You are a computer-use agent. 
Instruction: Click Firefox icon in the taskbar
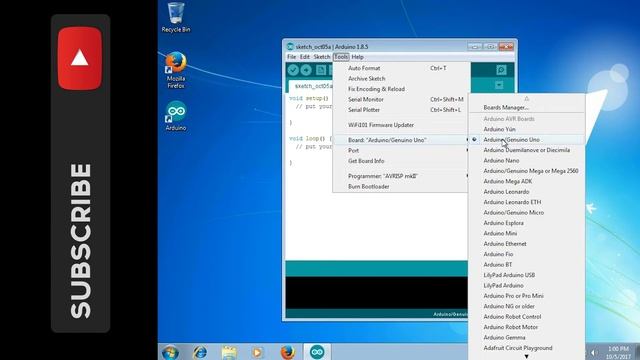tap(287, 352)
